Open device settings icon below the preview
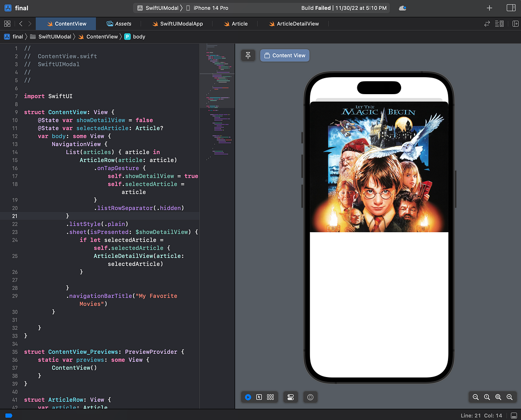The image size is (521, 420). pos(290,397)
